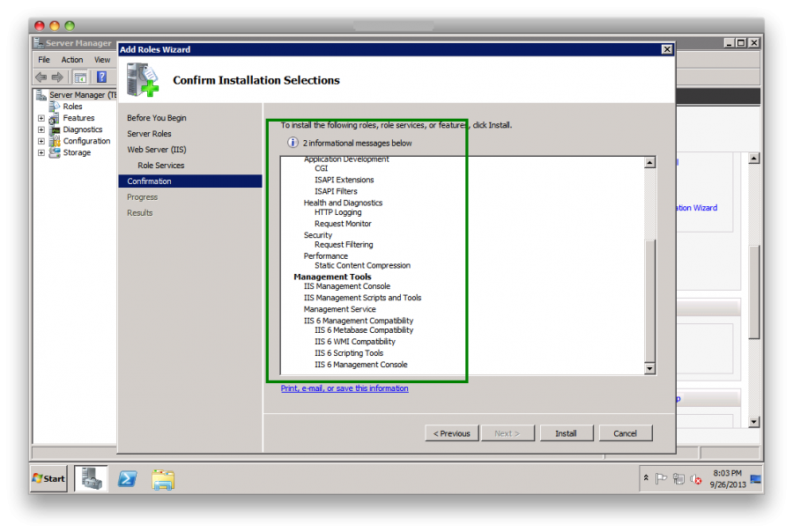Image resolution: width=793 pixels, height=532 pixels.
Task: Select the Before You Begin step
Action: click(156, 117)
